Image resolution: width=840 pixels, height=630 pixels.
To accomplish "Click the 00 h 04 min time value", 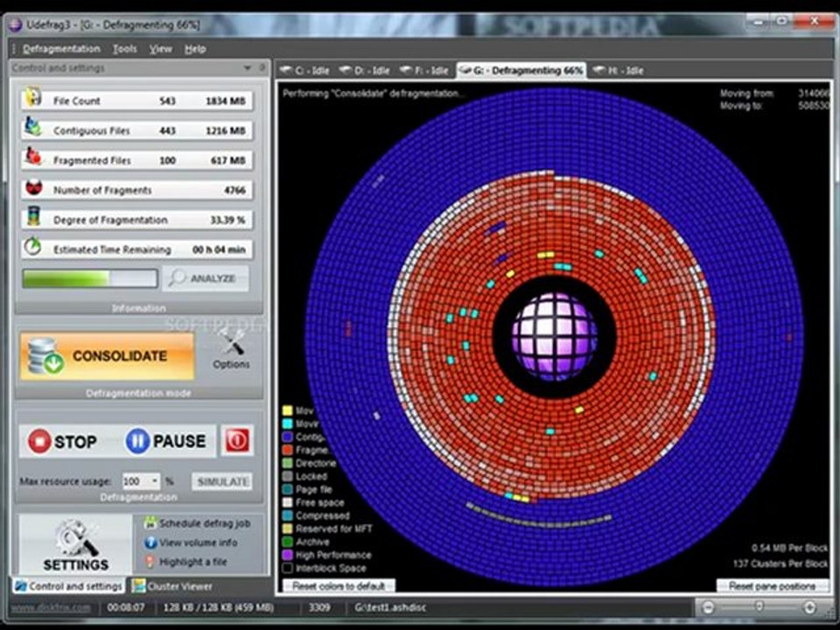I will coord(219,249).
